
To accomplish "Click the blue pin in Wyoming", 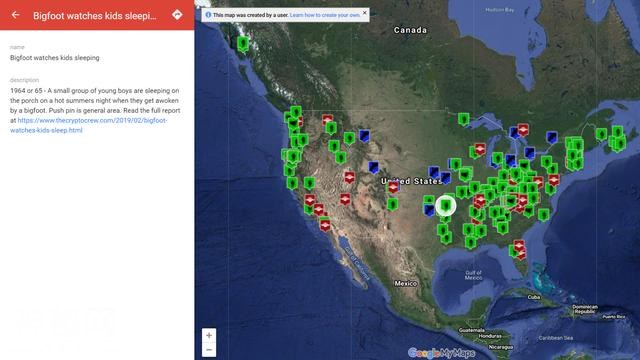I will click(x=373, y=167).
